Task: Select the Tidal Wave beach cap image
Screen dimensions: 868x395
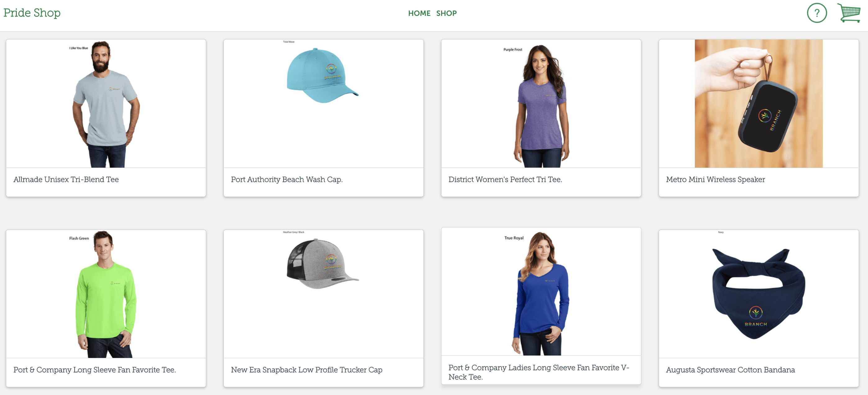Action: pos(322,76)
